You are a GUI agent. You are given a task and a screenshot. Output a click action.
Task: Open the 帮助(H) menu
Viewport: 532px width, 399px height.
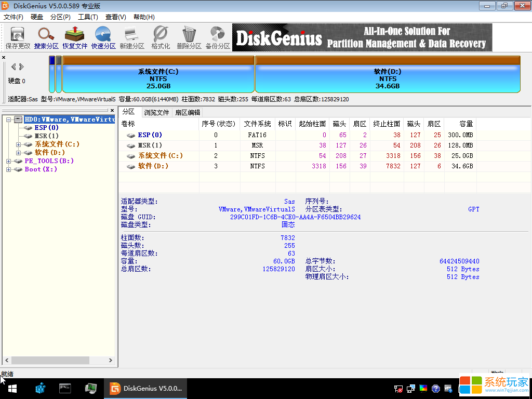pos(144,17)
